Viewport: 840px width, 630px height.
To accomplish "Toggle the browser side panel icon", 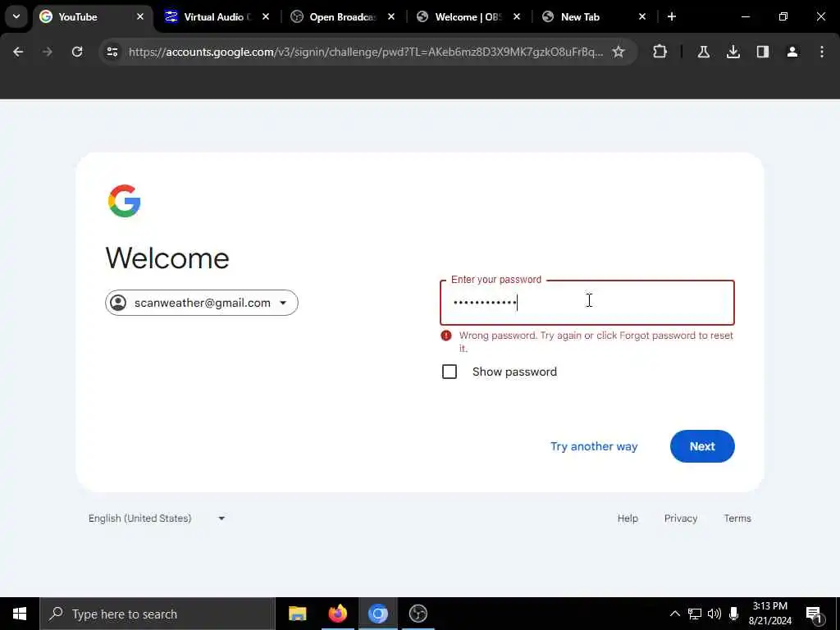I will point(762,52).
